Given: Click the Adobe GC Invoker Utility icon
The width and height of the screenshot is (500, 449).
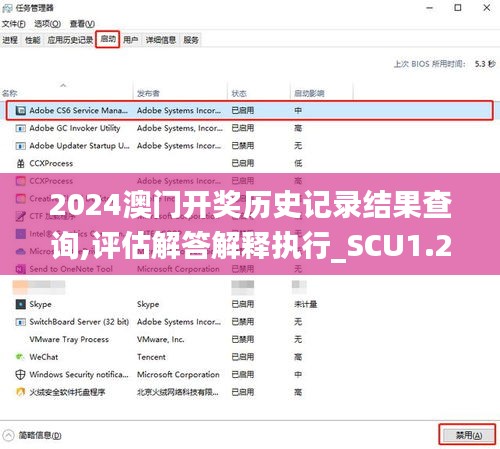Looking at the screenshot, I should point(21,128).
